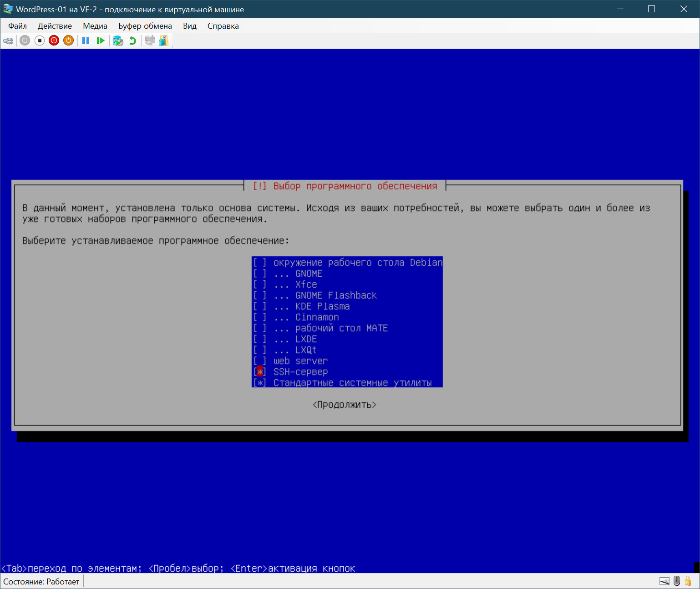Send Ctrl+Alt+Del using the toolbar icon
This screenshot has width=700, height=589.
[8, 41]
